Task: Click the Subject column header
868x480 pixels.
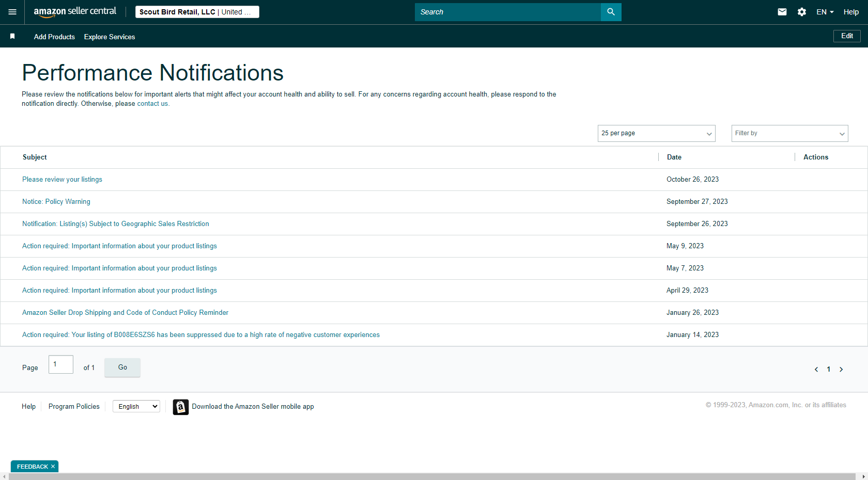Action: pyautogui.click(x=35, y=157)
